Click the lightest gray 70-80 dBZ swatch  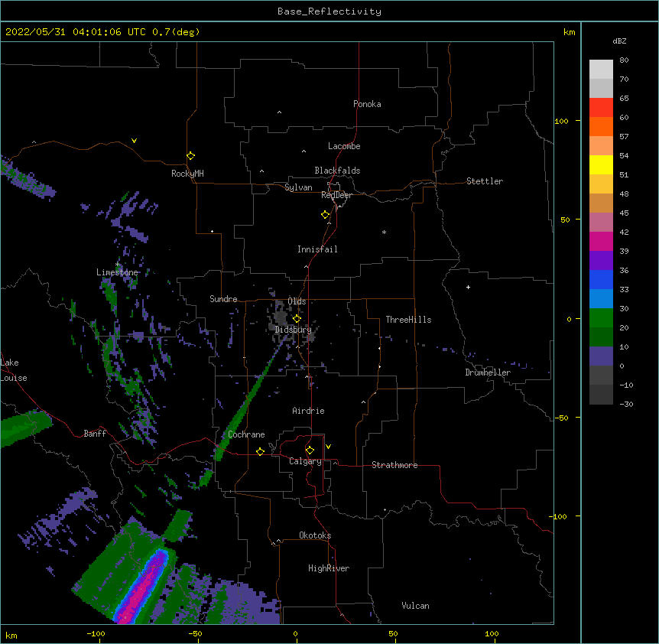tap(601, 69)
